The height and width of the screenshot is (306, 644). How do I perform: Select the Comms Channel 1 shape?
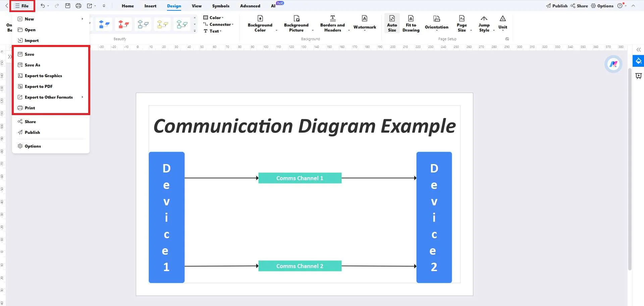(x=300, y=178)
